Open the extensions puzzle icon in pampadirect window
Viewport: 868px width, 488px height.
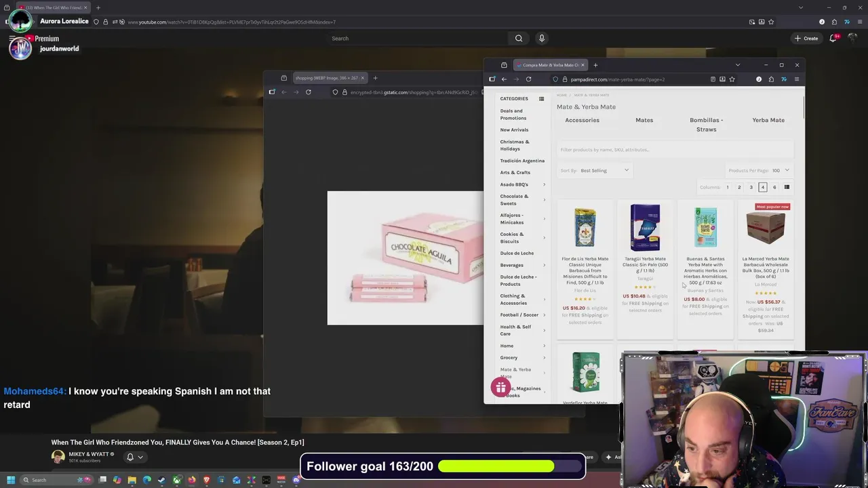[x=771, y=79]
